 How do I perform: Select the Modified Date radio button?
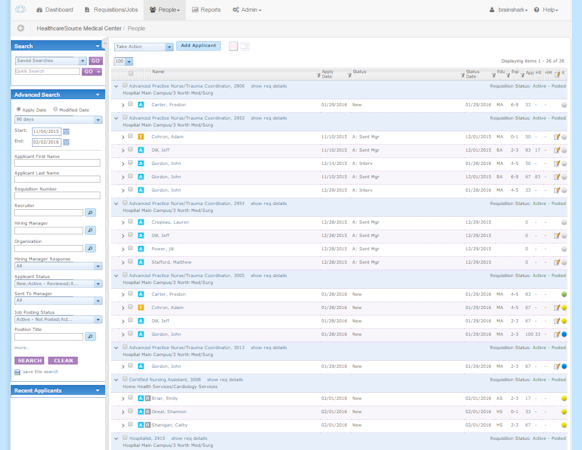tap(55, 109)
